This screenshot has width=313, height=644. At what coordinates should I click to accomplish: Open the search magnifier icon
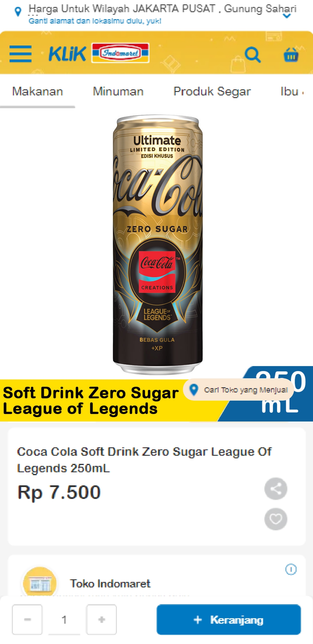point(253,54)
